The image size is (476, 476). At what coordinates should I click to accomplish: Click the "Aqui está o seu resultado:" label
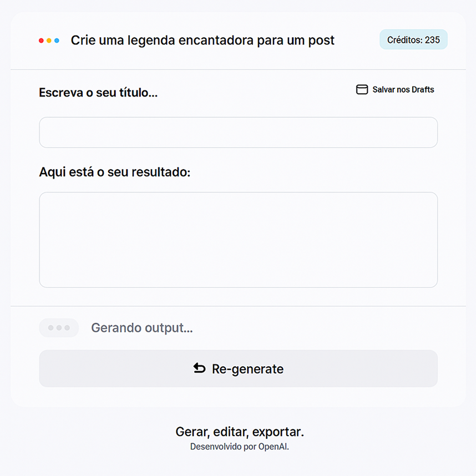pos(114,172)
